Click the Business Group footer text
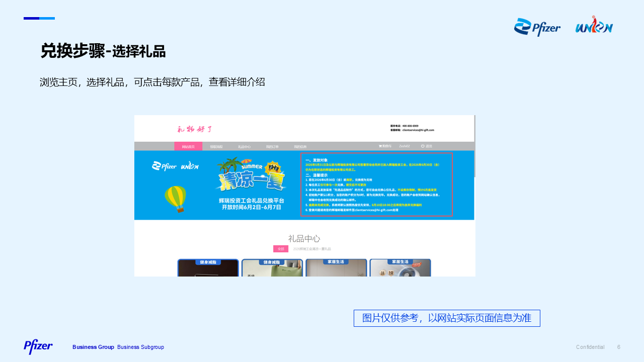The height and width of the screenshot is (362, 644). tap(93, 347)
